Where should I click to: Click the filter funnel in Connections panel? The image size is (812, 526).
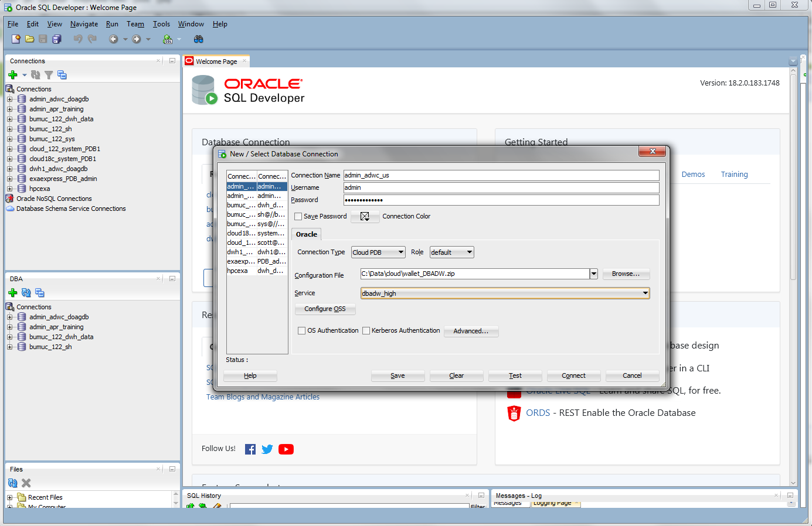(49, 75)
